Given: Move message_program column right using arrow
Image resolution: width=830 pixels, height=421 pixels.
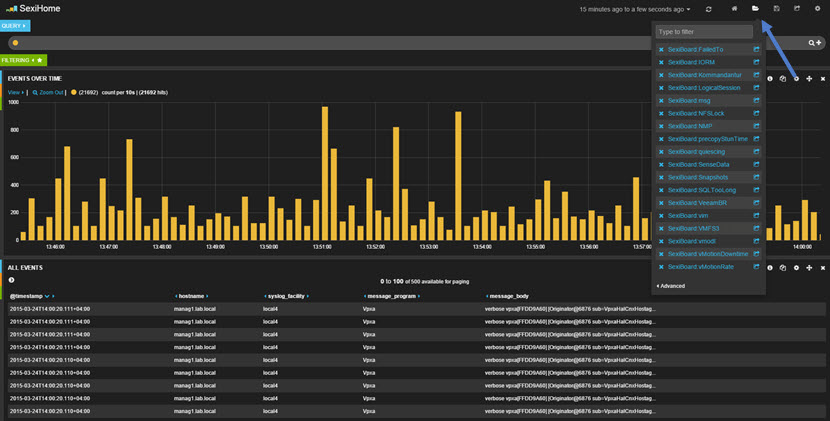Looking at the screenshot, I should click(419, 297).
